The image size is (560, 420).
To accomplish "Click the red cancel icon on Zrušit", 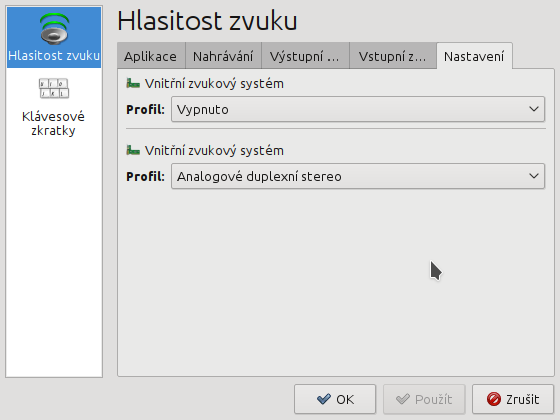I will [x=494, y=399].
